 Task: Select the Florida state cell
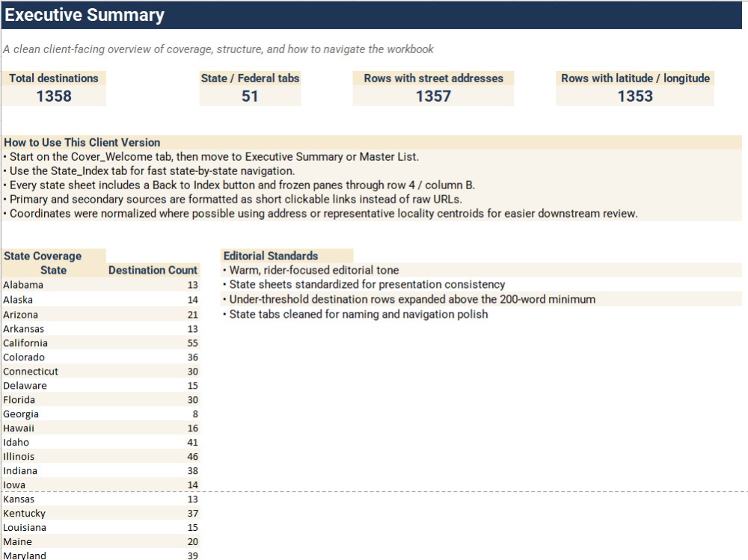pos(53,400)
